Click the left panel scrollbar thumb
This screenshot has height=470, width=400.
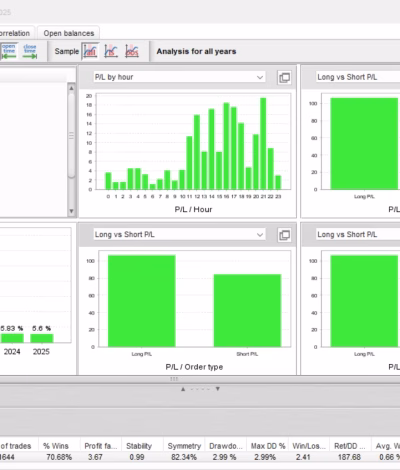pos(71,136)
